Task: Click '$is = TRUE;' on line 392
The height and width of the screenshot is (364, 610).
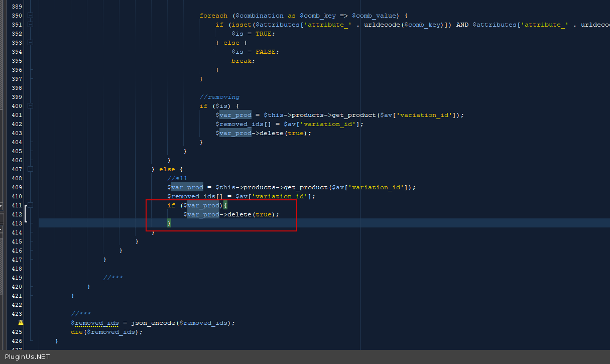Action: pos(253,34)
